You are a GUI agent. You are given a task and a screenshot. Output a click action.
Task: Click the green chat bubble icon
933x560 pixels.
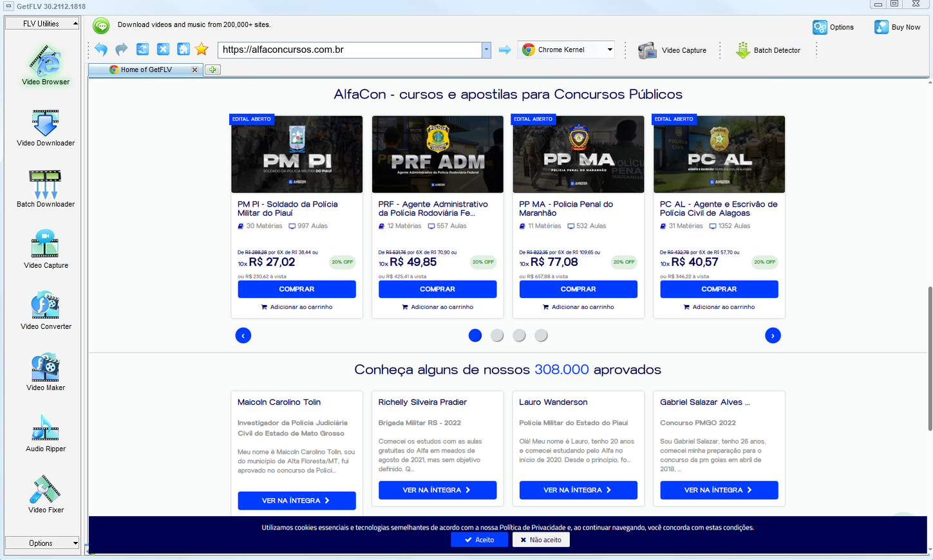coord(101,26)
